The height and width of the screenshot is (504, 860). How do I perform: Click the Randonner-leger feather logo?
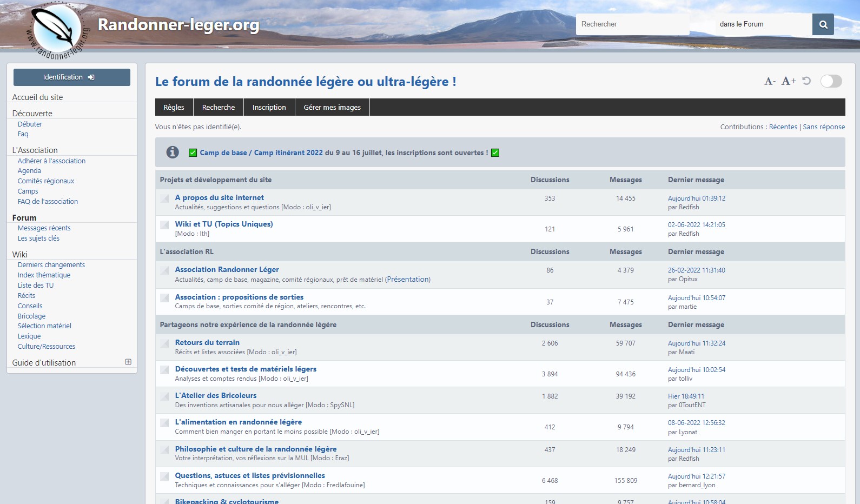pyautogui.click(x=56, y=29)
